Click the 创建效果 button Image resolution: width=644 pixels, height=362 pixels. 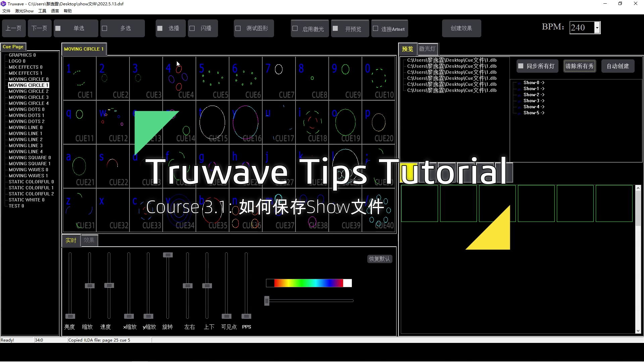coord(461,28)
